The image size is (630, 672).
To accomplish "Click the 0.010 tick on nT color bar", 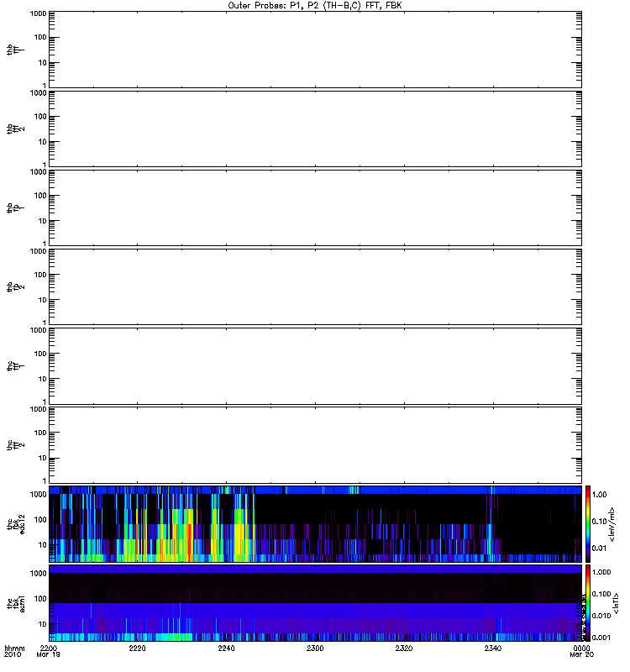I will tap(601, 616).
